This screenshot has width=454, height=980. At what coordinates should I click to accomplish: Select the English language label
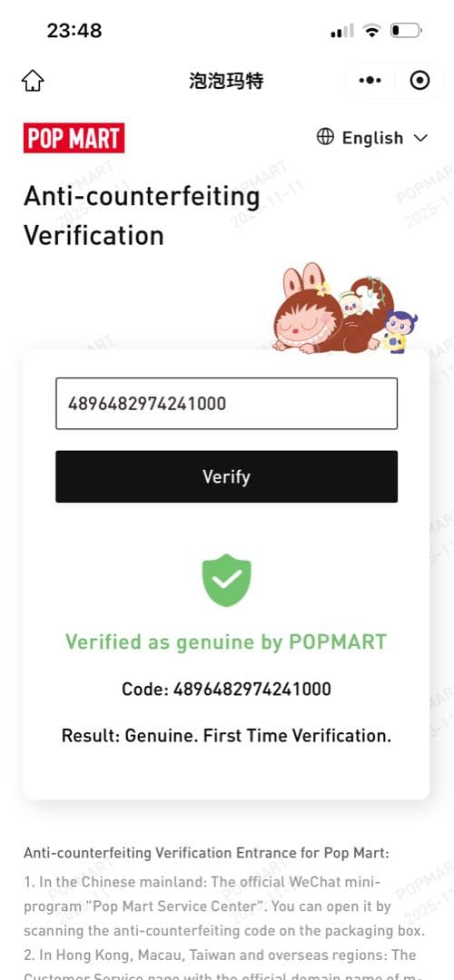click(x=372, y=138)
